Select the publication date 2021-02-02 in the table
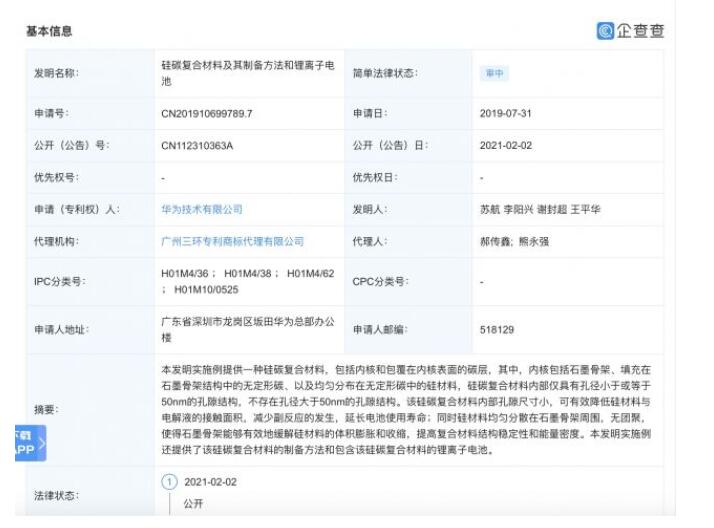Screen dimensions: 714x528 505,146
